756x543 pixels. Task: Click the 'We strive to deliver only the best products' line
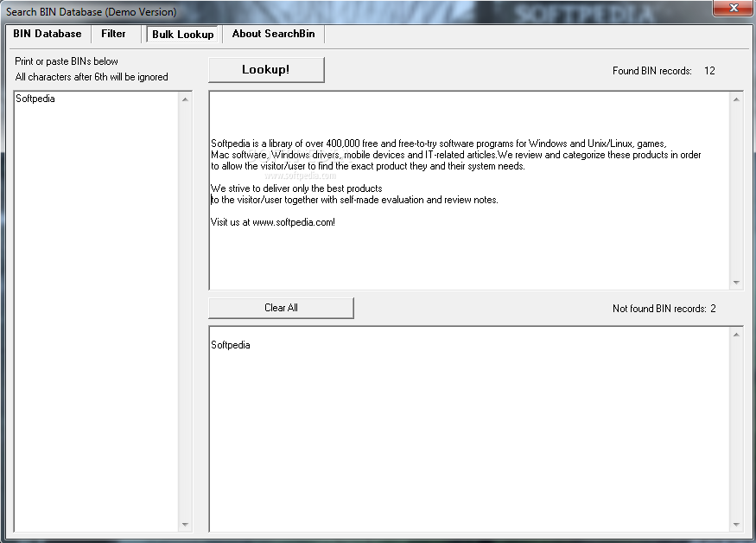click(x=296, y=188)
